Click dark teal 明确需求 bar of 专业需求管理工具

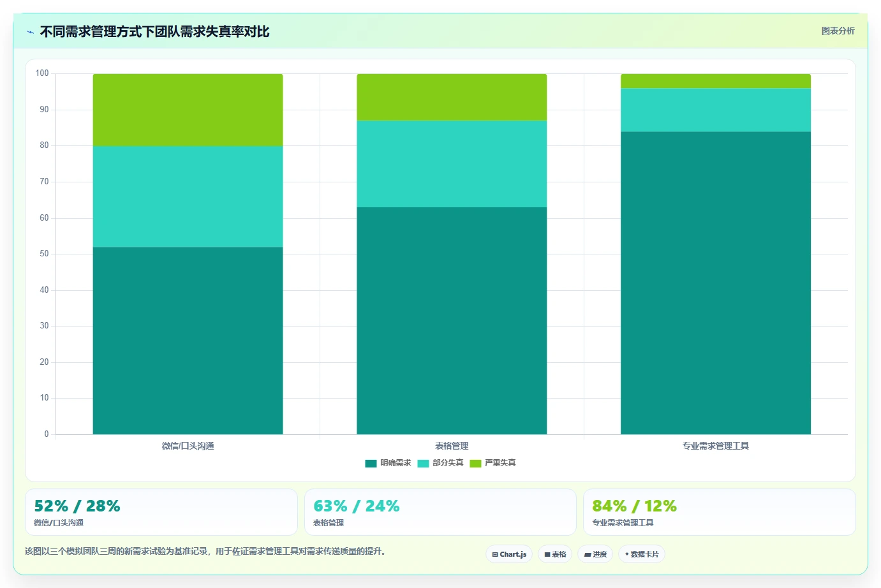click(x=716, y=283)
